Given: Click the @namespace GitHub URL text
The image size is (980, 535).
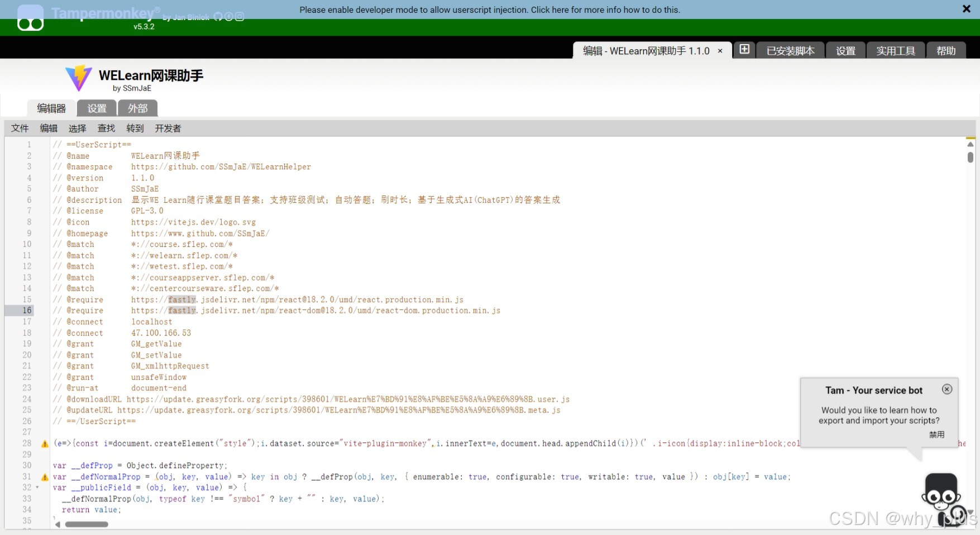Looking at the screenshot, I should pyautogui.click(x=221, y=167).
